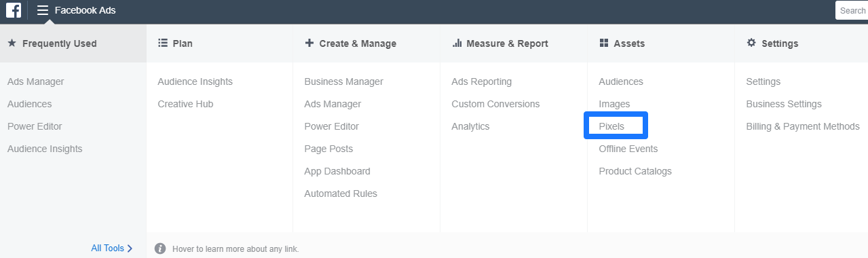The height and width of the screenshot is (258, 868).
Task: Expand All Tools chevron link
Action: point(112,248)
